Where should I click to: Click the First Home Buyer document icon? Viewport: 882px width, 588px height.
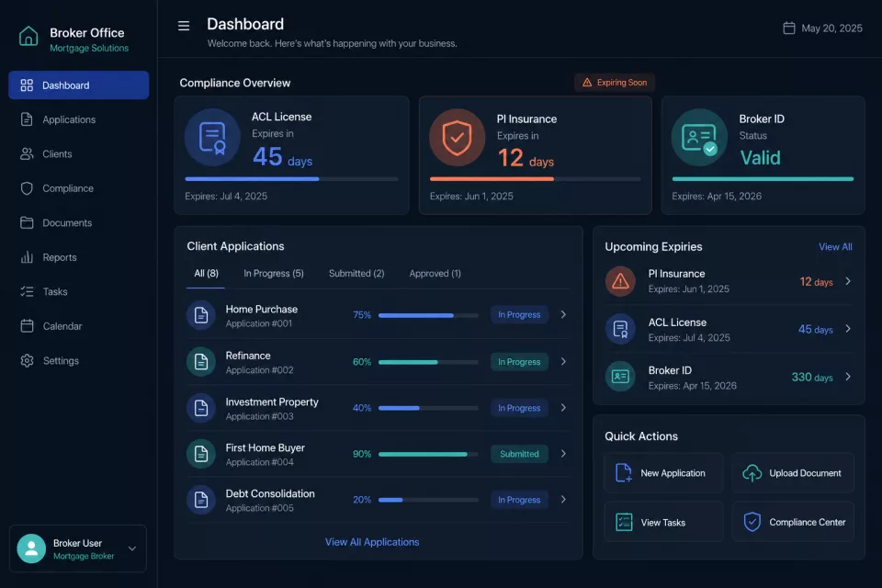201,454
